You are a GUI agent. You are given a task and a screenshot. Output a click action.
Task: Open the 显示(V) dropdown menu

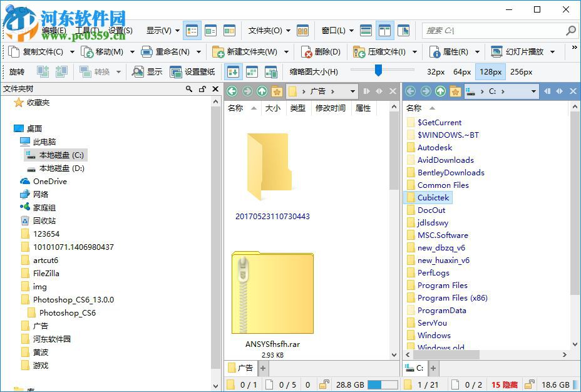pos(163,30)
